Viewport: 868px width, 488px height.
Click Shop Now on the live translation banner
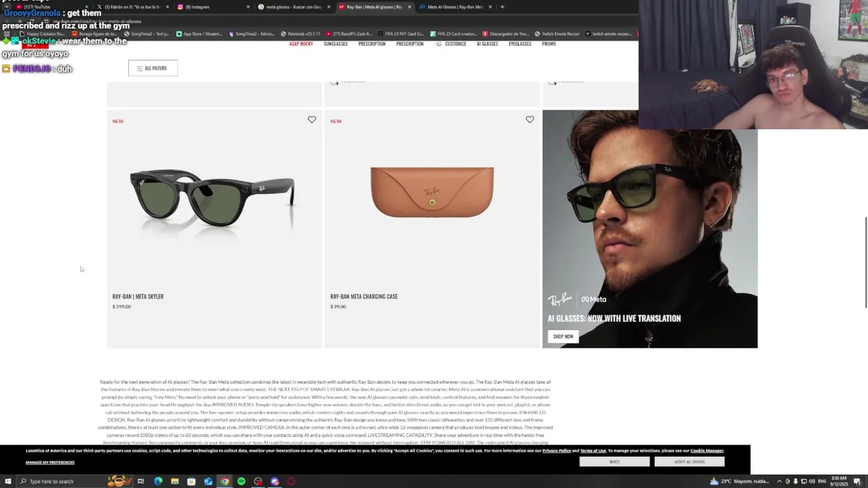pos(563,336)
